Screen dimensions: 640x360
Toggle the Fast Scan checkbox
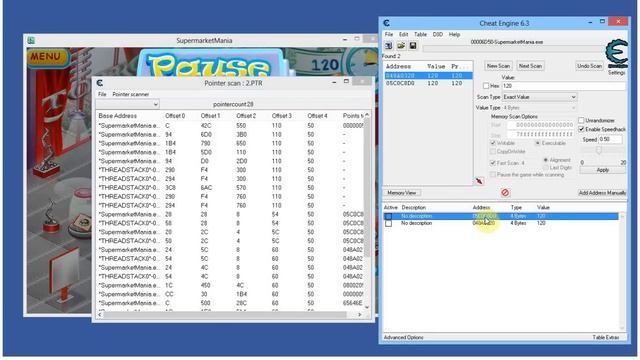493,163
